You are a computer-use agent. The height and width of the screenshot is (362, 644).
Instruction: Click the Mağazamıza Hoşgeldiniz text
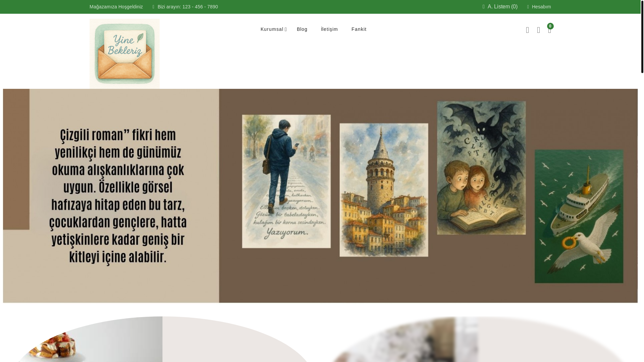(x=116, y=7)
